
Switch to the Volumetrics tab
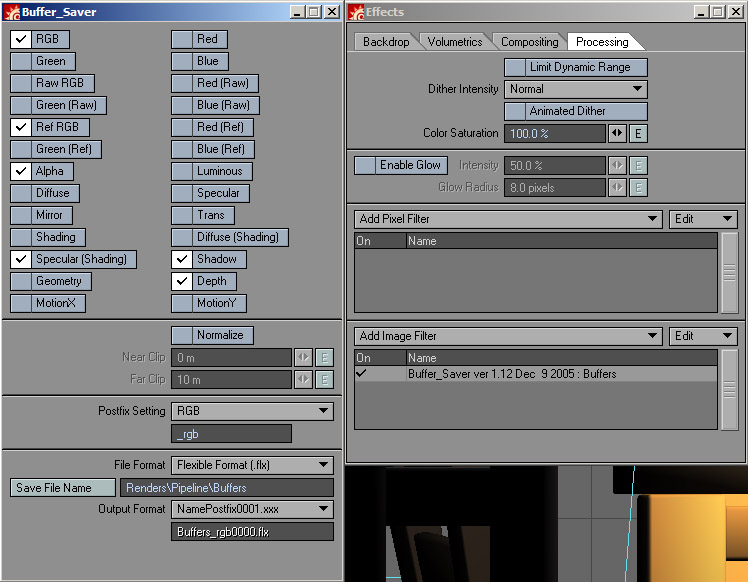click(x=455, y=42)
